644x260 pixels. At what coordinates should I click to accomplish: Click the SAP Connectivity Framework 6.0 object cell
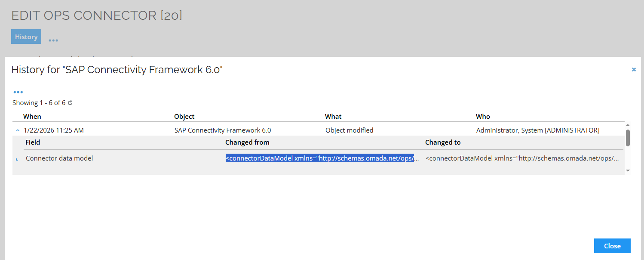pos(223,130)
